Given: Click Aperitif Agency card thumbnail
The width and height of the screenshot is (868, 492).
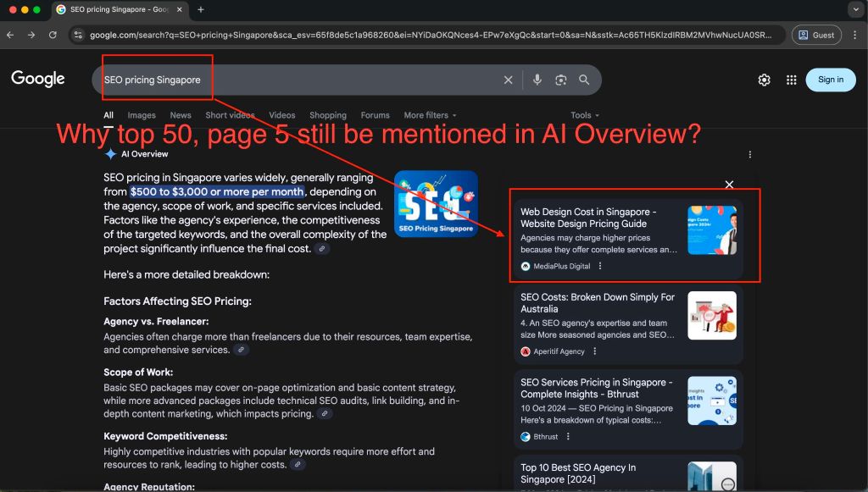Looking at the screenshot, I should coord(712,315).
